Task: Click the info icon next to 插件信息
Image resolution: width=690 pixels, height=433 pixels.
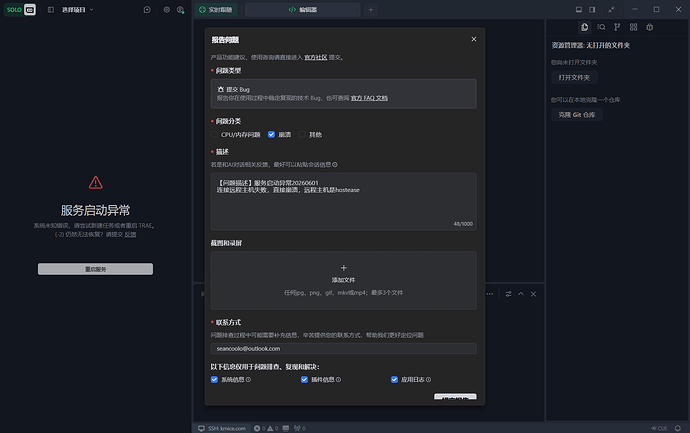Action: [338, 379]
